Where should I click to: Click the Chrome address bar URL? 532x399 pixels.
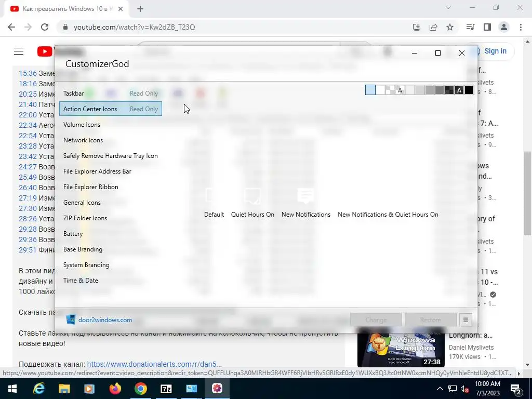pos(135,27)
